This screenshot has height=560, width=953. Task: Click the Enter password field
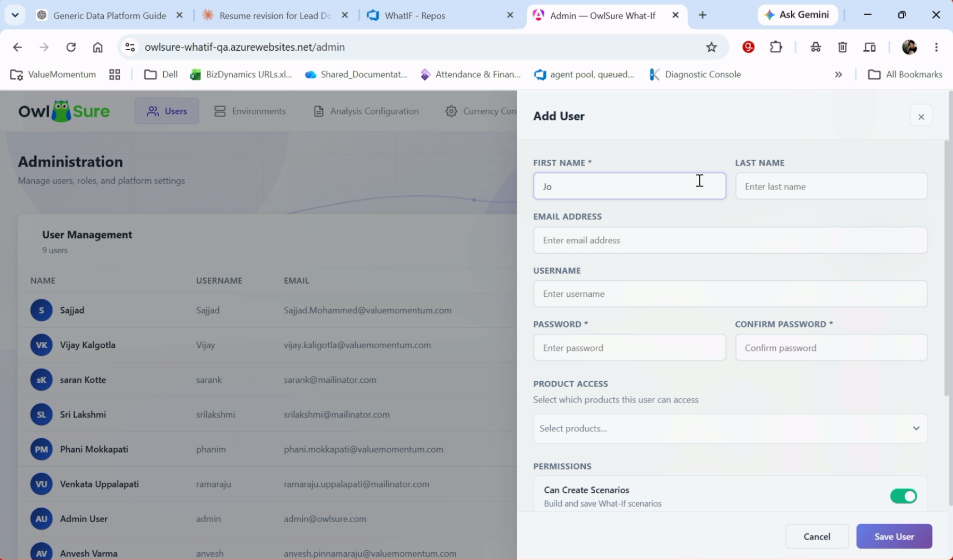click(x=629, y=348)
